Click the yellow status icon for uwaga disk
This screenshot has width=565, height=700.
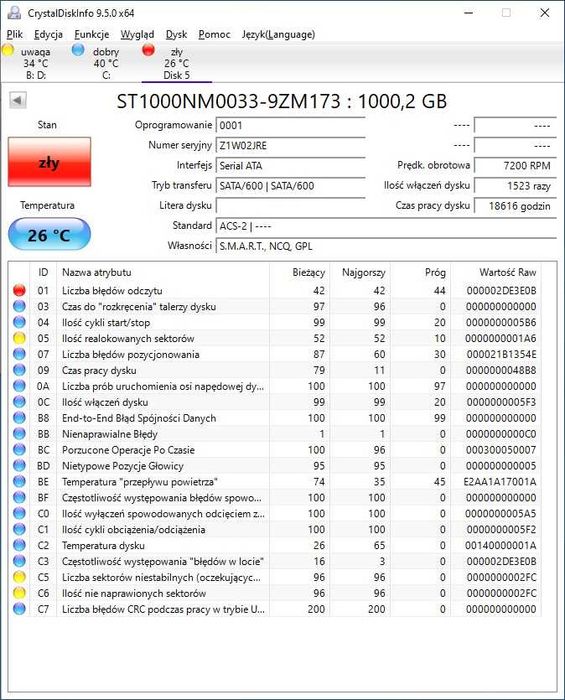[8, 50]
